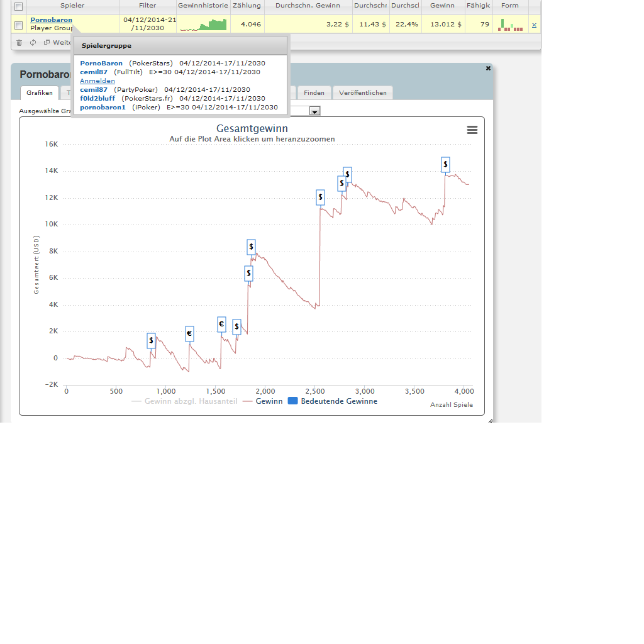644x644 pixels.
Task: Switch to the Finden tab
Action: point(314,93)
